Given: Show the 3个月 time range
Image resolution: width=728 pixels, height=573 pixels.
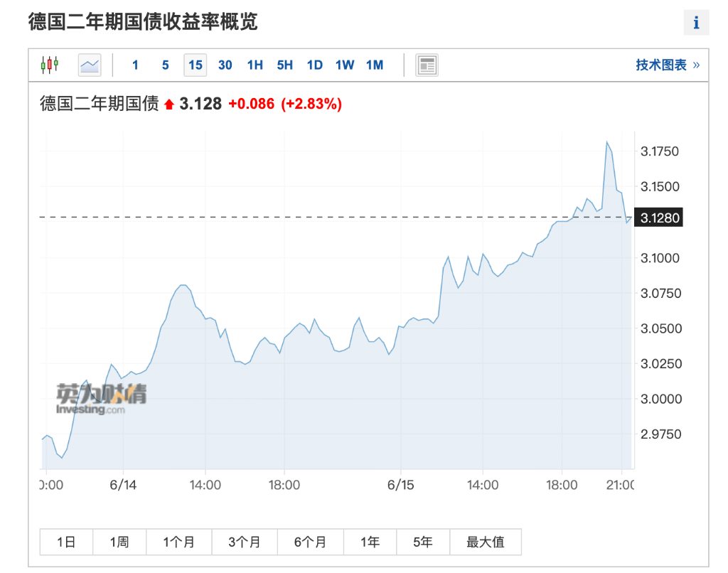Looking at the screenshot, I should tap(245, 542).
